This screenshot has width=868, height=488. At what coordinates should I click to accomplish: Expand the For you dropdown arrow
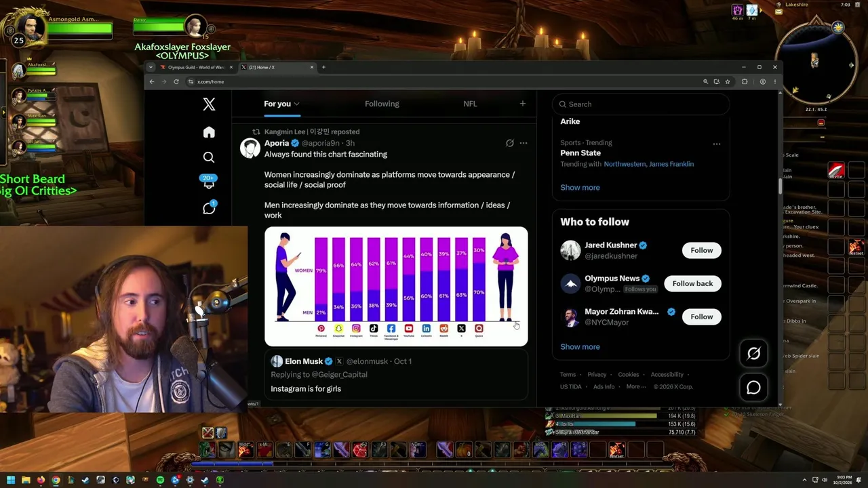click(x=296, y=104)
